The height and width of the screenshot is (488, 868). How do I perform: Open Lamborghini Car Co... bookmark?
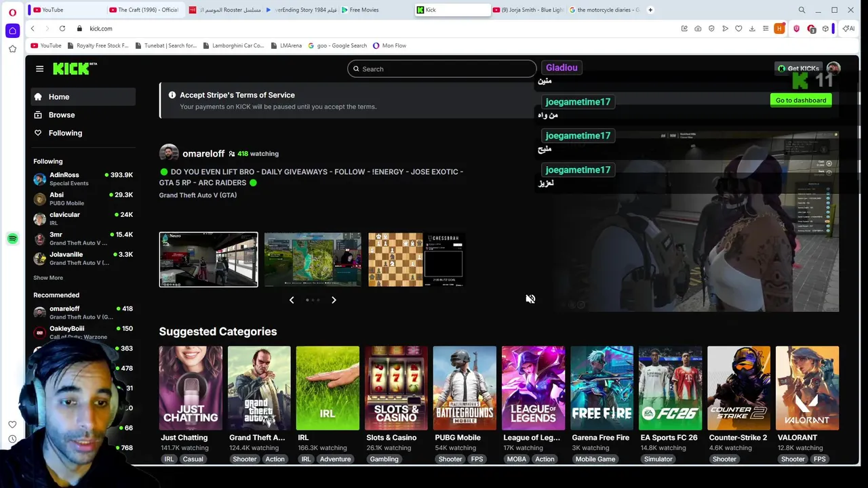pyautogui.click(x=233, y=45)
